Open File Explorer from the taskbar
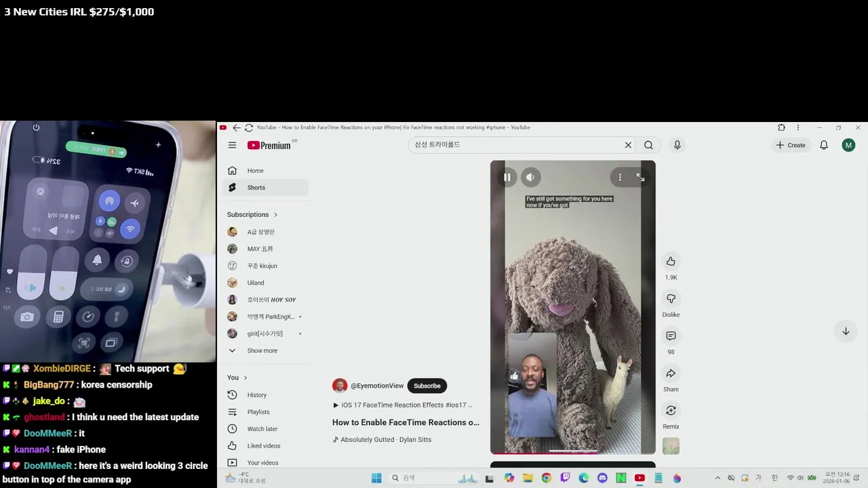Image resolution: width=868 pixels, height=488 pixels. (528, 478)
